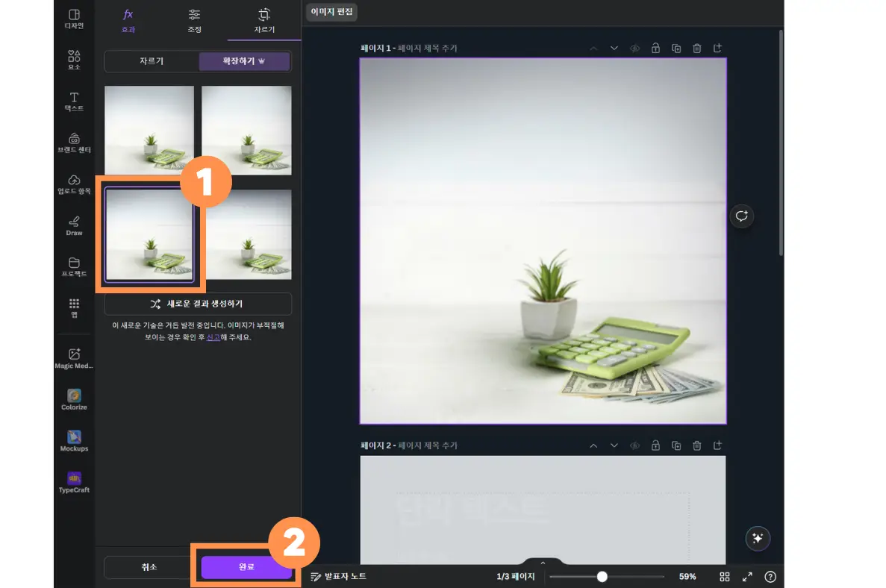Launch the Magic Media app
This screenshot has width=886, height=588.
click(x=74, y=359)
